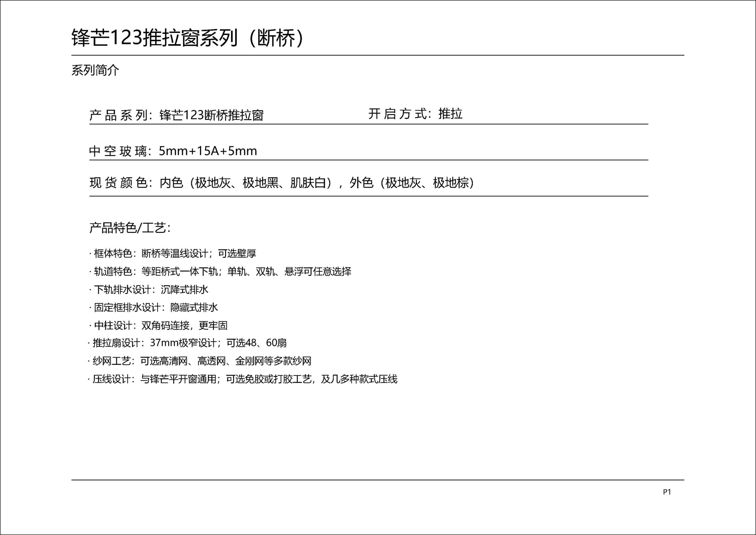Click the 外色（极地灰、极地棕）text
This screenshot has width=756, height=535.
[x=412, y=183]
